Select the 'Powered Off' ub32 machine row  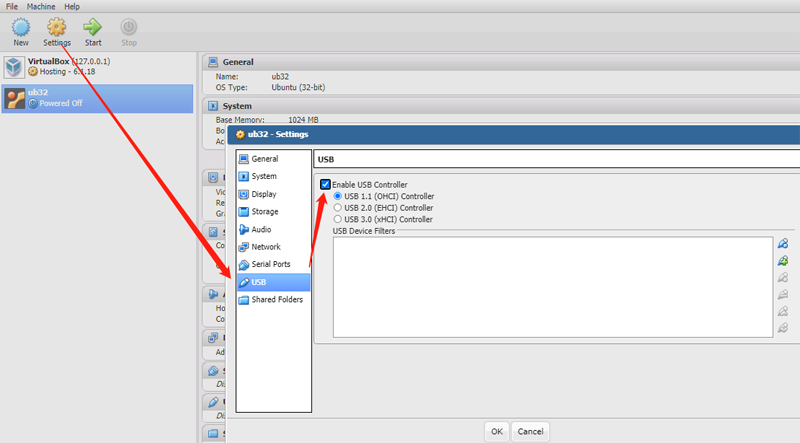(x=97, y=99)
